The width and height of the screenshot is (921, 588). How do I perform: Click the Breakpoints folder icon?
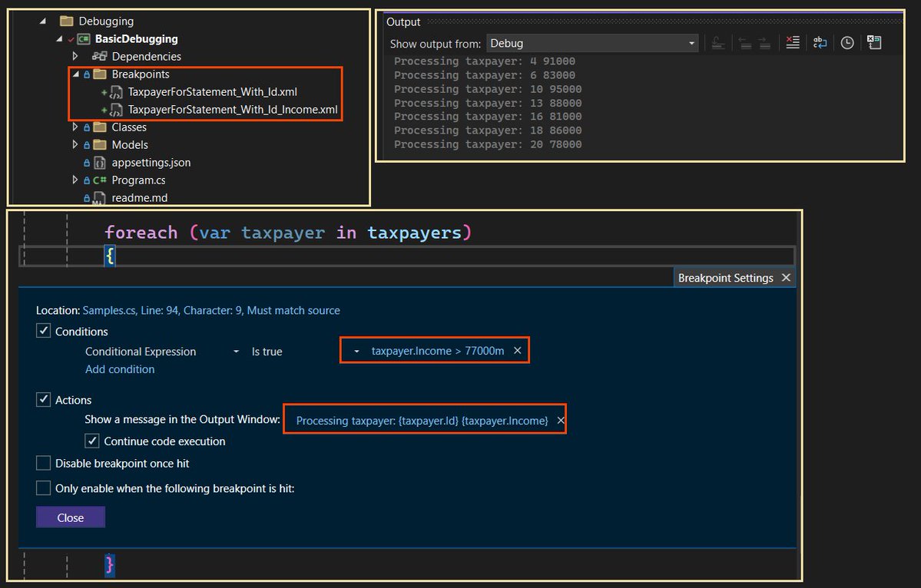100,74
